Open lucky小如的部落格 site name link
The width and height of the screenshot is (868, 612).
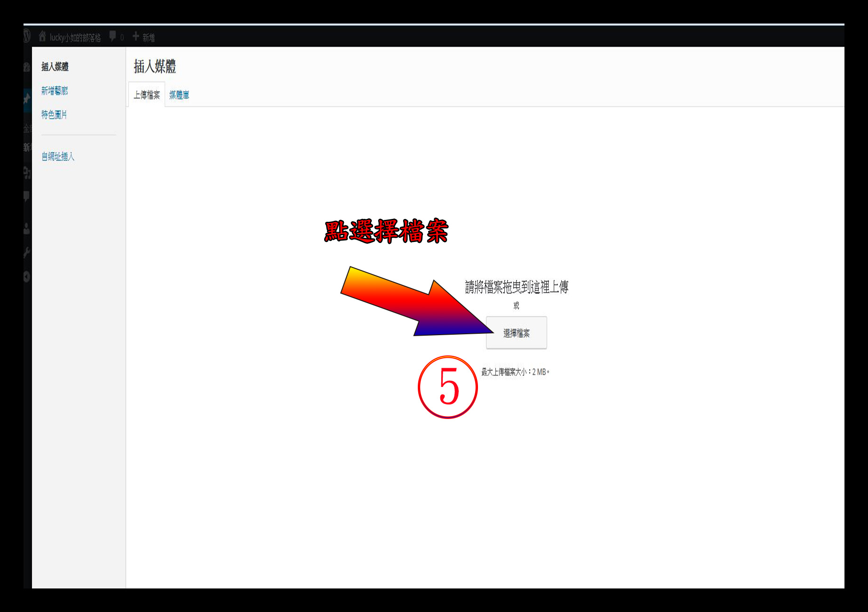pos(75,38)
